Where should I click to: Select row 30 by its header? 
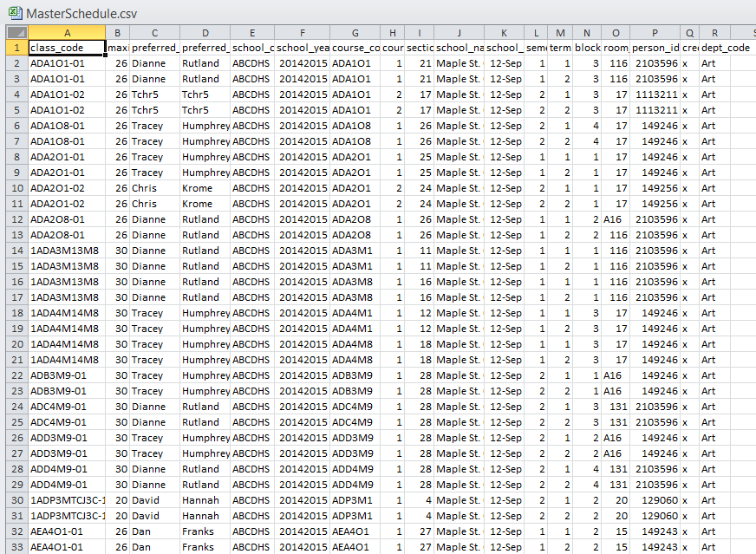[13, 500]
